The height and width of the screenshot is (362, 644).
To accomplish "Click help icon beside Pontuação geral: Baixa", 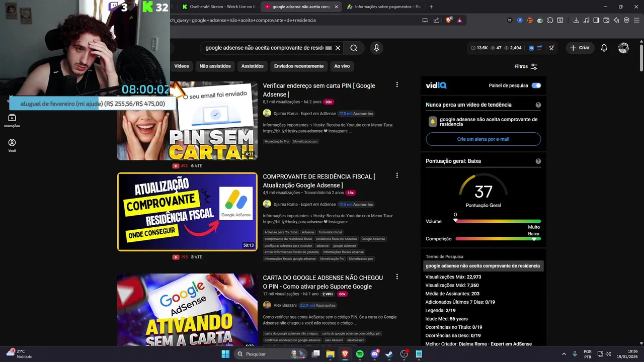I will pyautogui.click(x=538, y=161).
